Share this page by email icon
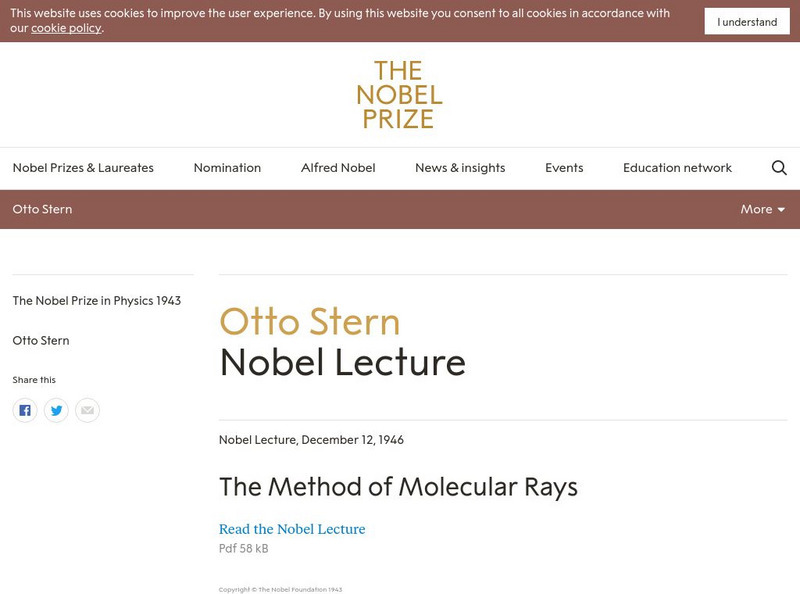Viewport: 800px width, 594px height. click(x=87, y=410)
